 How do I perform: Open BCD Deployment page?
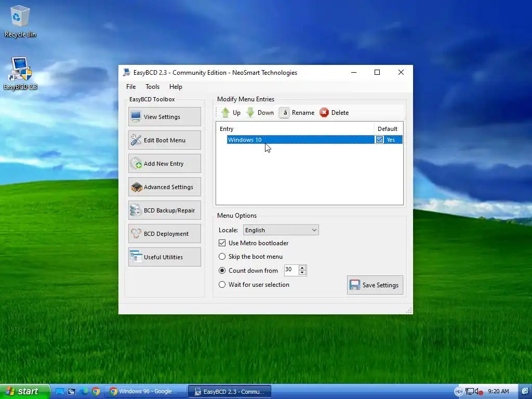(x=165, y=234)
